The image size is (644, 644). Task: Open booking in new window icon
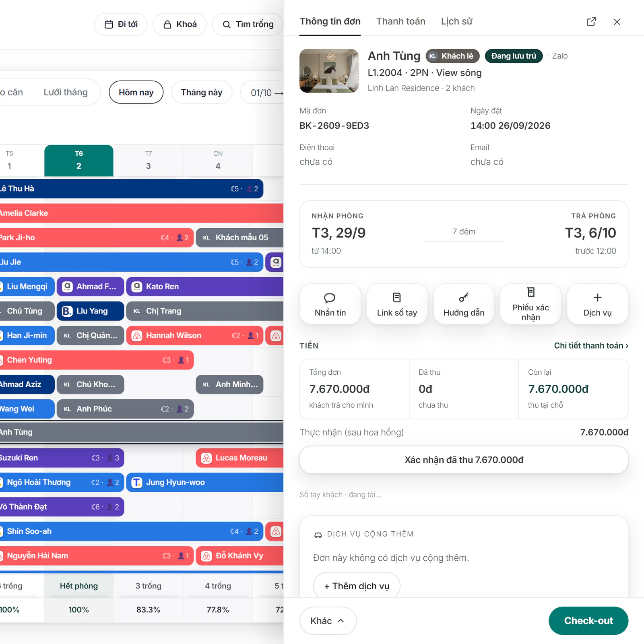click(x=591, y=22)
